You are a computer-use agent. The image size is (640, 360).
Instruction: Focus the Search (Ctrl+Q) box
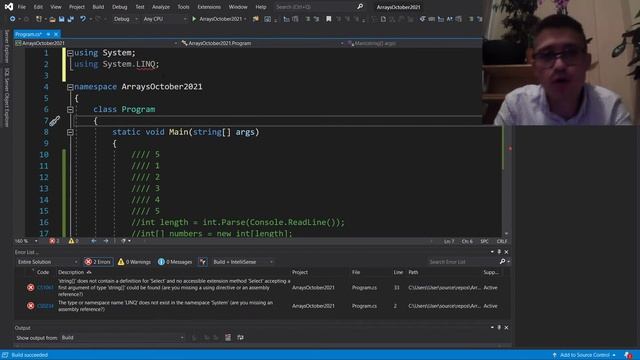314,7
